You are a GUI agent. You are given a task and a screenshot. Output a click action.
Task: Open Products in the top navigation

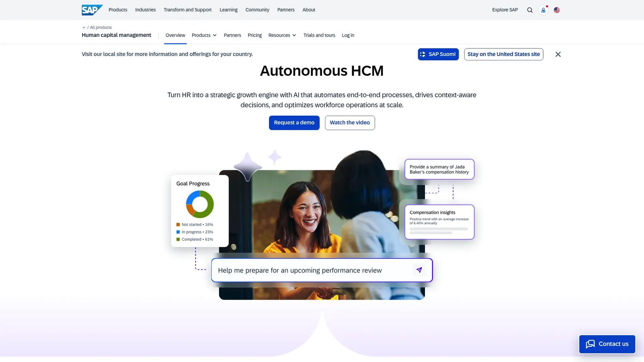[118, 10]
